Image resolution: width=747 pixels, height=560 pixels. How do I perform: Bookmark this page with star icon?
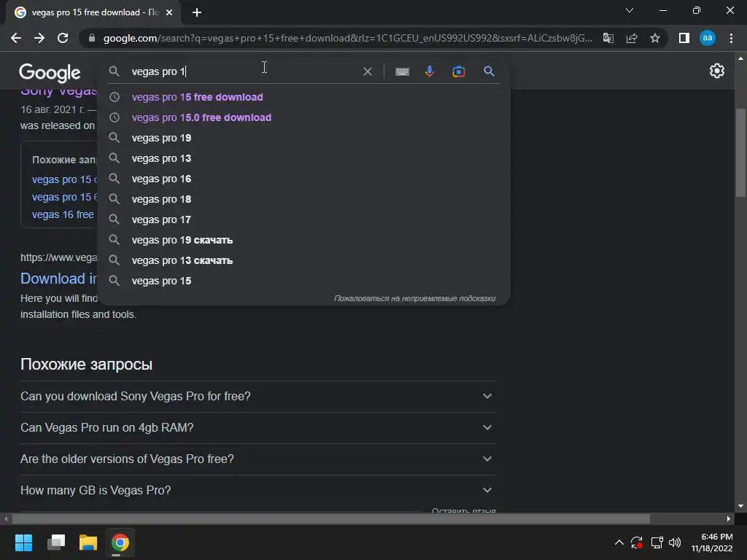(655, 38)
